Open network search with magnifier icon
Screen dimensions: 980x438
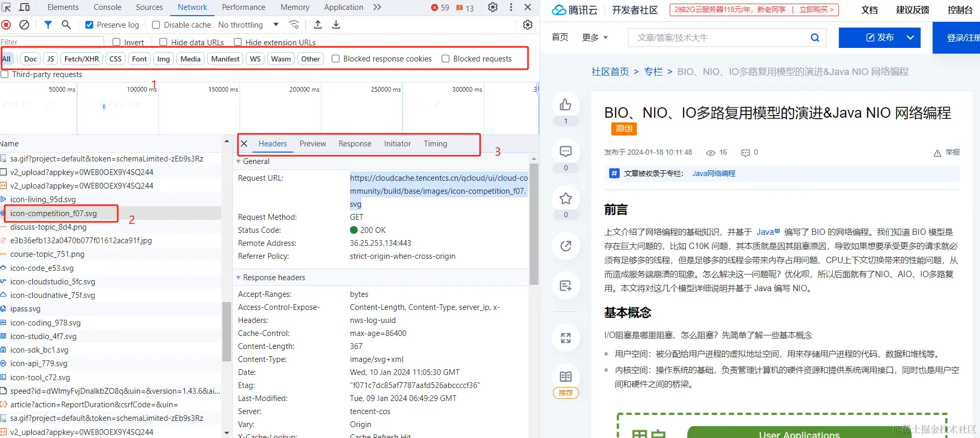point(66,24)
